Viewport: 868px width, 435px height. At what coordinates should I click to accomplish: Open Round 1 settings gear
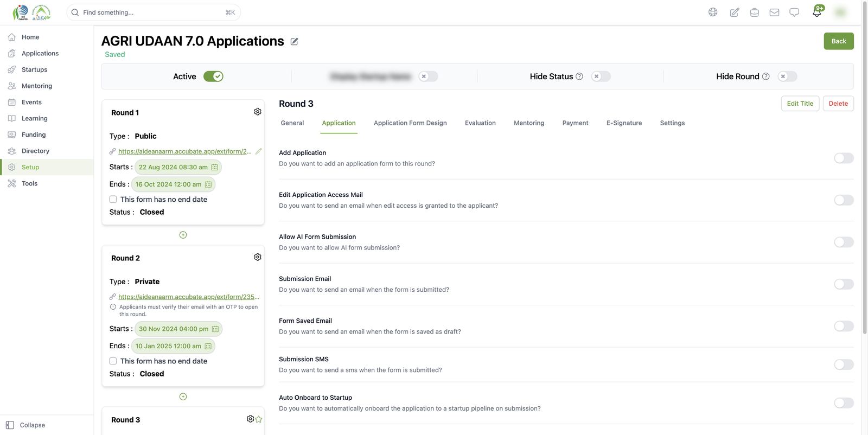[258, 112]
